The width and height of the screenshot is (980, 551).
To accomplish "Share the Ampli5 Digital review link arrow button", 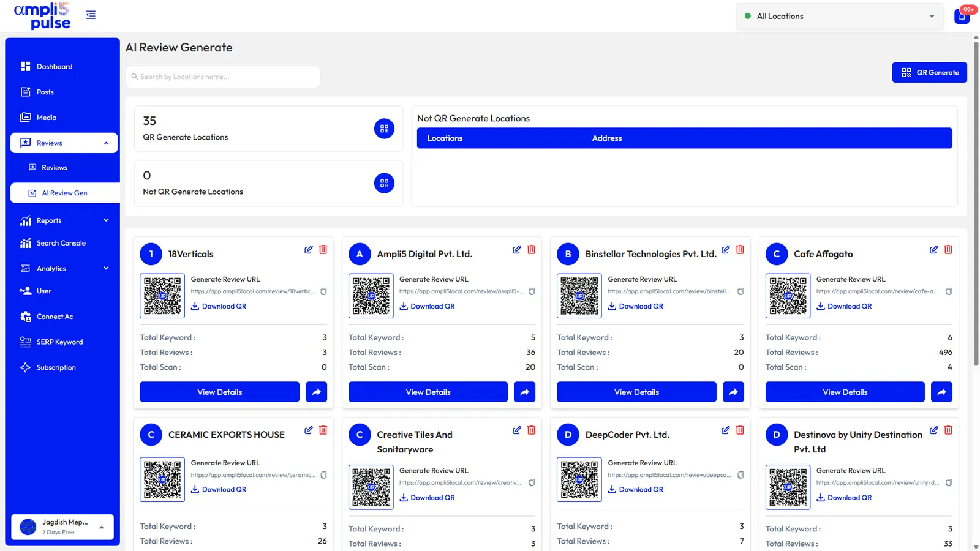I will click(525, 392).
